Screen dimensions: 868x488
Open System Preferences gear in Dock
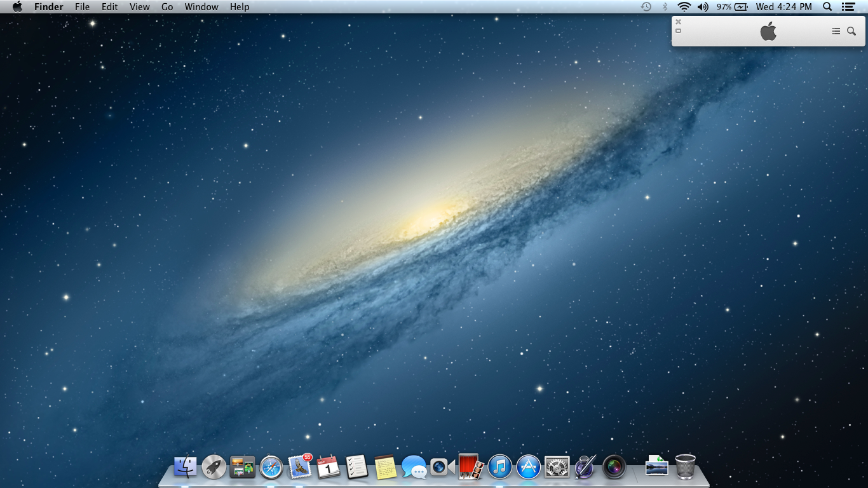557,468
